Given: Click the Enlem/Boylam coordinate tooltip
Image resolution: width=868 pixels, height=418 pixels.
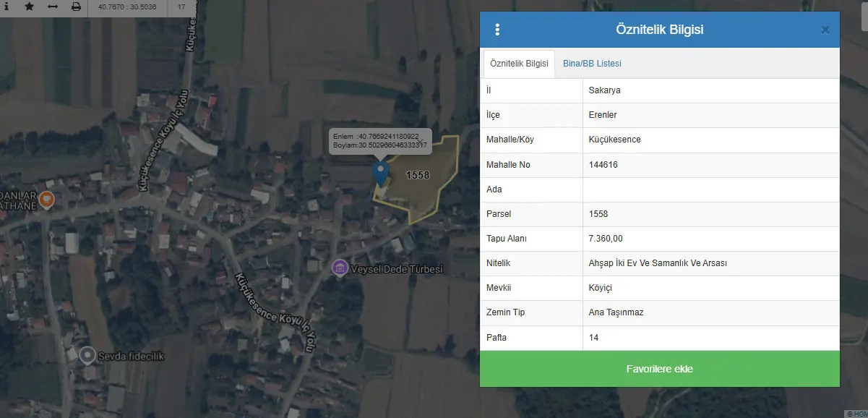Looking at the screenshot, I should pyautogui.click(x=380, y=141).
